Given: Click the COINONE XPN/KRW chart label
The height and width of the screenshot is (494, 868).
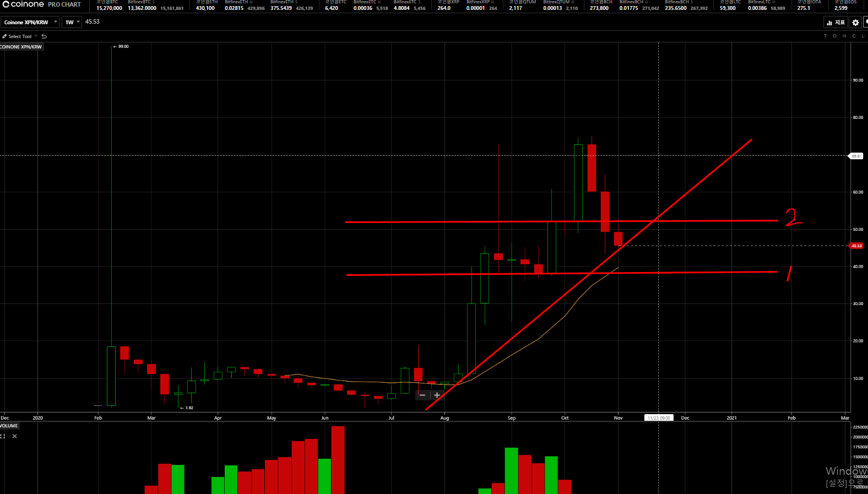Looking at the screenshot, I should coord(21,47).
